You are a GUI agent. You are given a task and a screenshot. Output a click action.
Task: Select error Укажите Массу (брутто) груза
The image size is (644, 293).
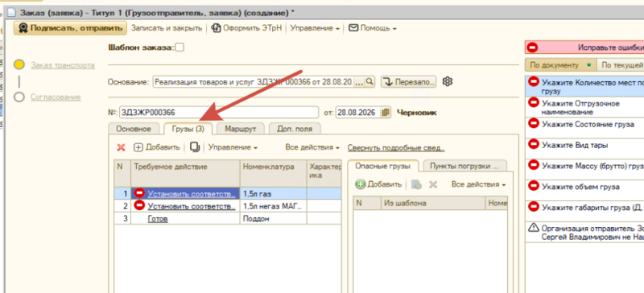point(585,169)
